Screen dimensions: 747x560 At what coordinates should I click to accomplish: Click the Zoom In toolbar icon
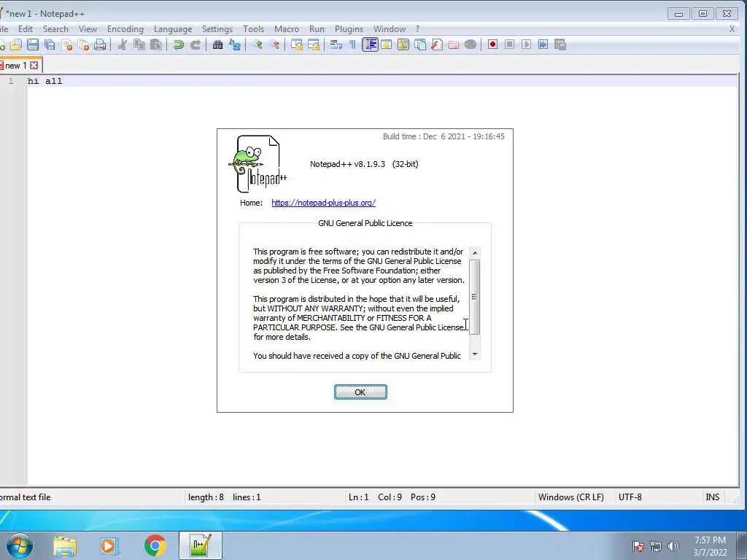point(258,44)
